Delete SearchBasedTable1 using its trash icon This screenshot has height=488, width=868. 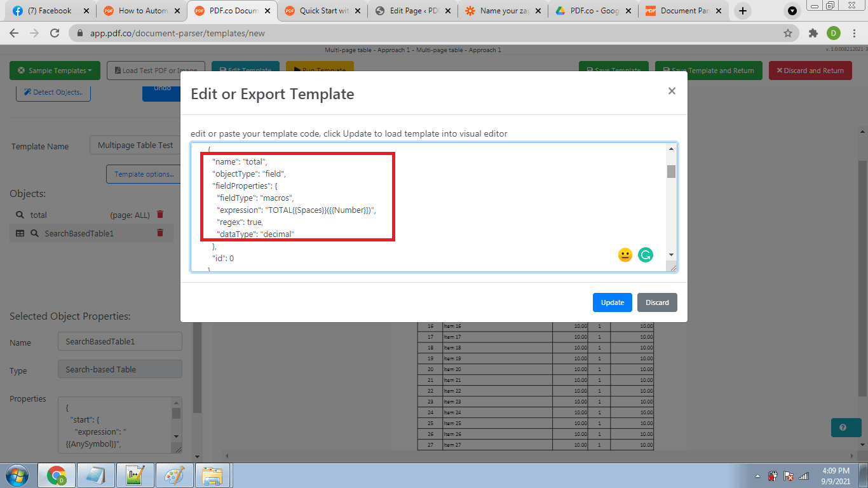[x=160, y=233]
